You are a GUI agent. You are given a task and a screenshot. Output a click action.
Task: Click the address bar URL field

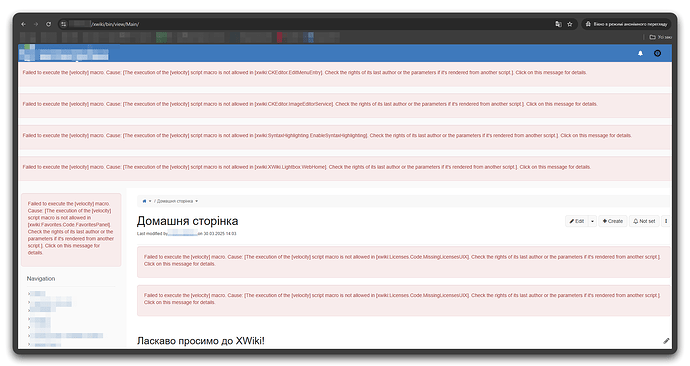308,24
